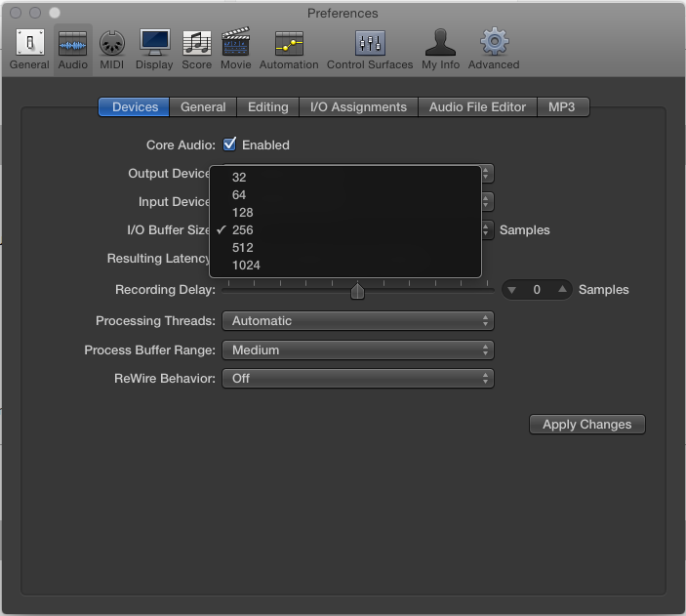The width and height of the screenshot is (686, 616).
Task: Open the Process Buffer Range dropdown
Action: [358, 350]
